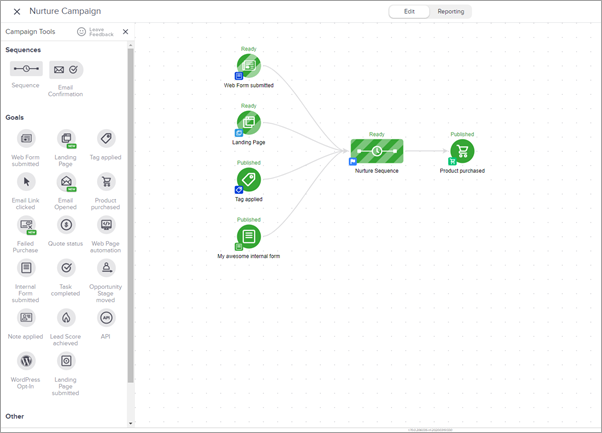602x433 pixels.
Task: Select the Web Page automation goal icon
Action: click(106, 225)
